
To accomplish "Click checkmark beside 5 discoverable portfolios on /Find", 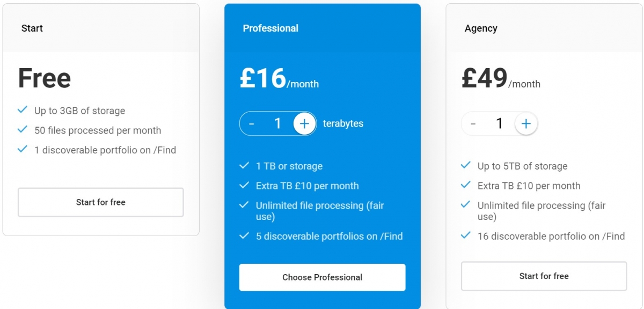I will click(244, 236).
